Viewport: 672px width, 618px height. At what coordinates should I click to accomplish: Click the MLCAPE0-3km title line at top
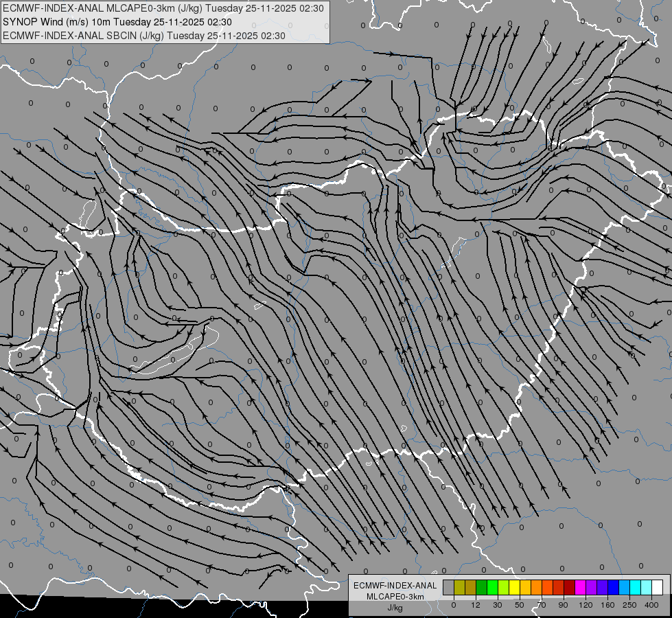pyautogui.click(x=163, y=8)
